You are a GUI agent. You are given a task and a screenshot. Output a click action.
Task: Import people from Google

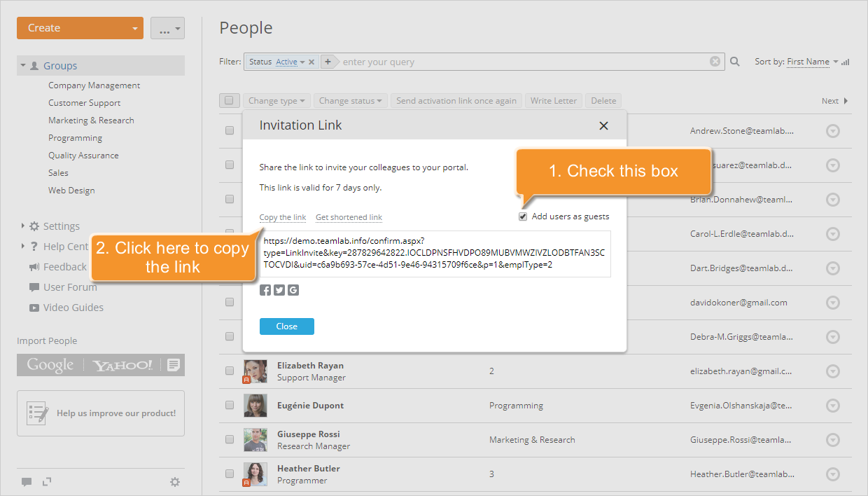(50, 365)
